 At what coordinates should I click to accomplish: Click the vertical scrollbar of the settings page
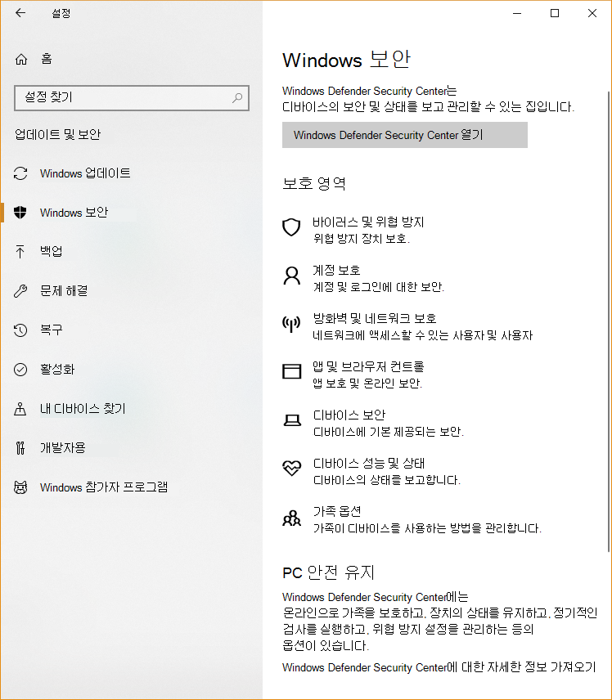[608, 321]
